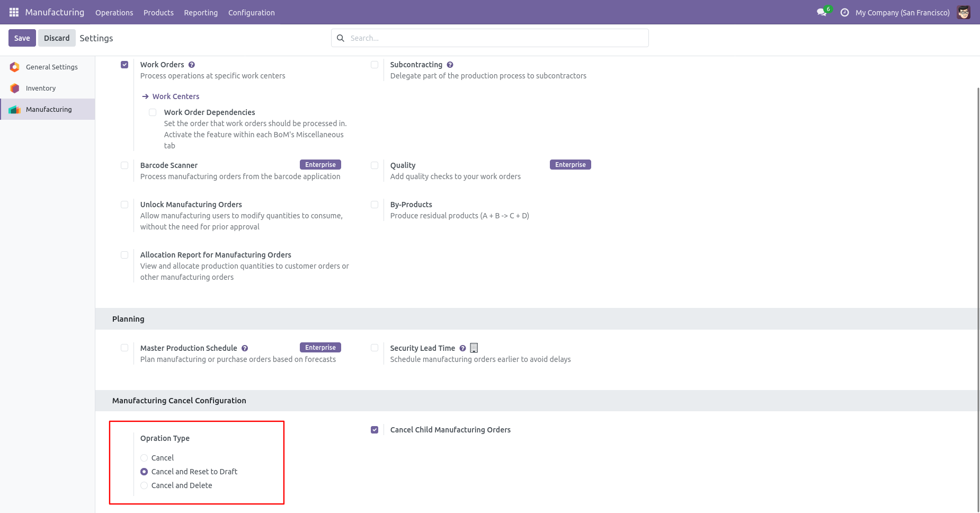Enable Work Order Dependencies checkbox

[x=153, y=112]
